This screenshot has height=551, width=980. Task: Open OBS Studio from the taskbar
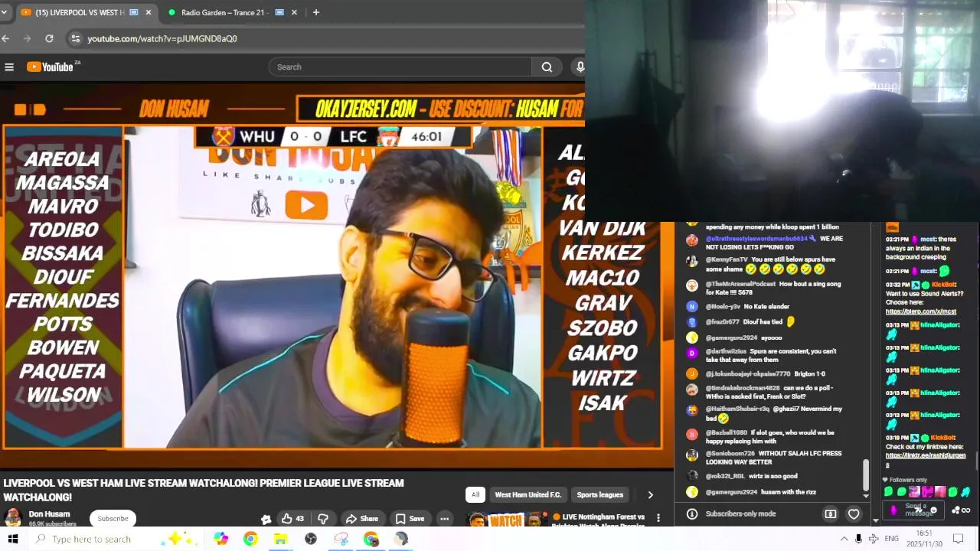[310, 539]
